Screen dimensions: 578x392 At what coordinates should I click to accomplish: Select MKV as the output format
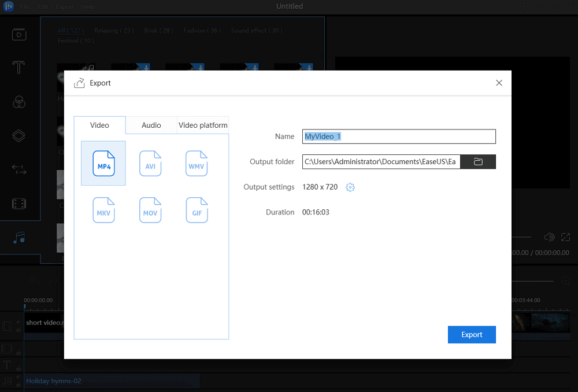click(x=103, y=210)
